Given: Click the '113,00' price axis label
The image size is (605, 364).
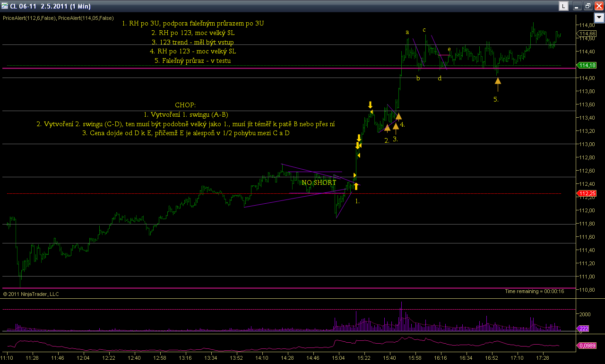Looking at the screenshot, I should tap(587, 144).
